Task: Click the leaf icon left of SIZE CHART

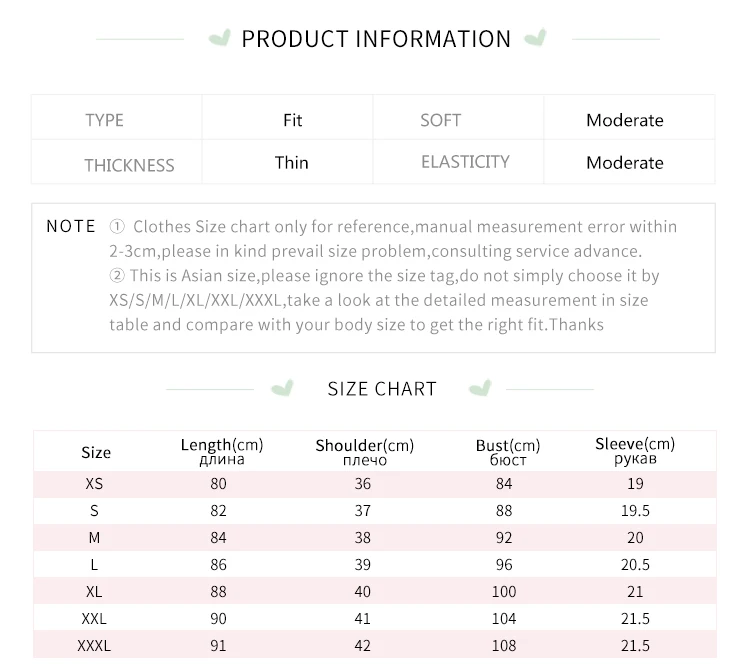Action: pos(282,388)
